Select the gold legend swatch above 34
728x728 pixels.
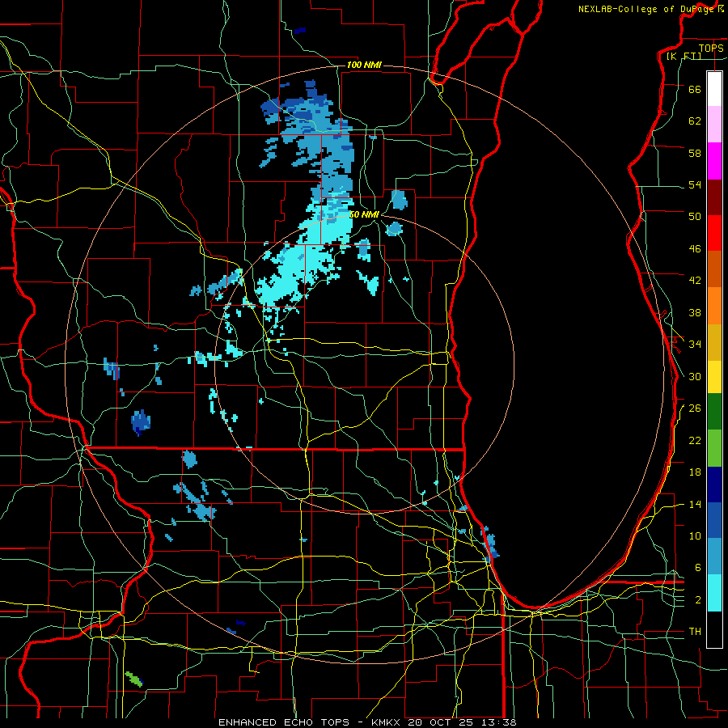pos(714,342)
